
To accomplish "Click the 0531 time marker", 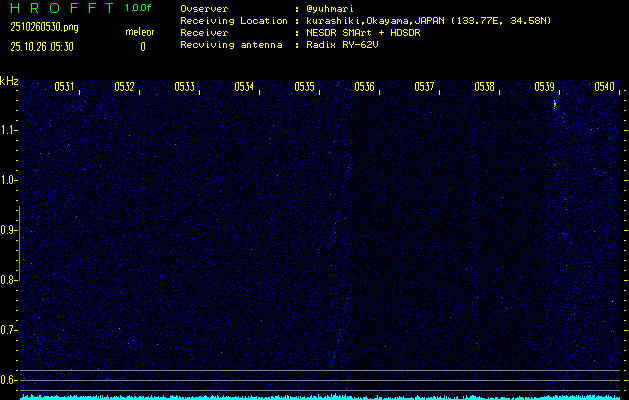I will click(64, 87).
